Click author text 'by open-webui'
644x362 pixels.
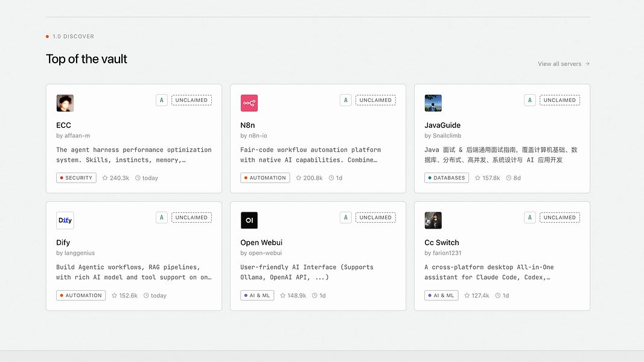point(261,253)
